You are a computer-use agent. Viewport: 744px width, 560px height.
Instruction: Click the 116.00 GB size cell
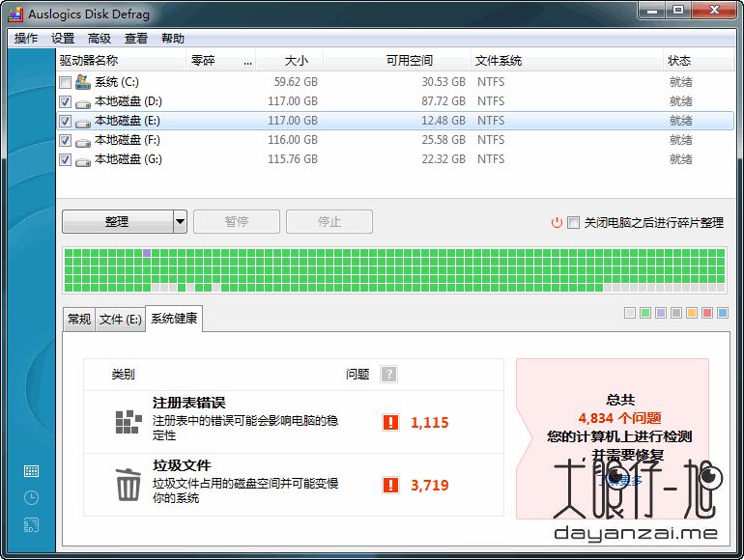[x=293, y=140]
